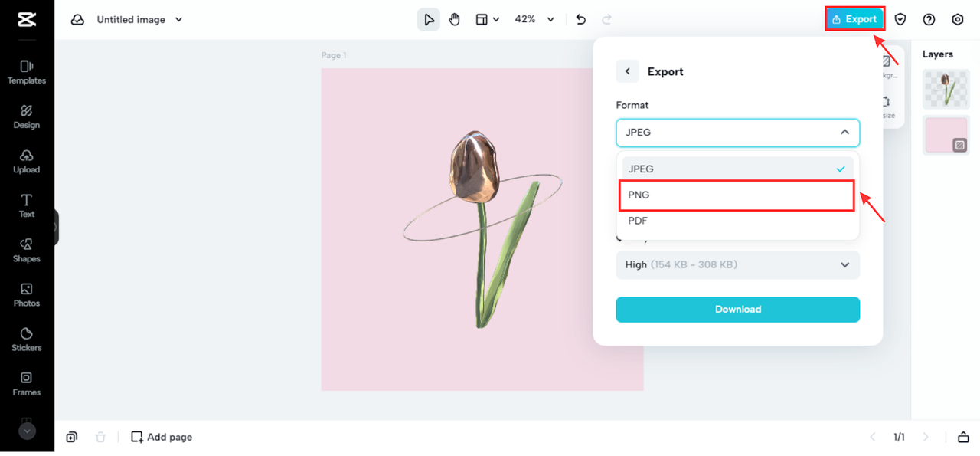
Task: Go to previous page arrow
Action: pyautogui.click(x=873, y=437)
